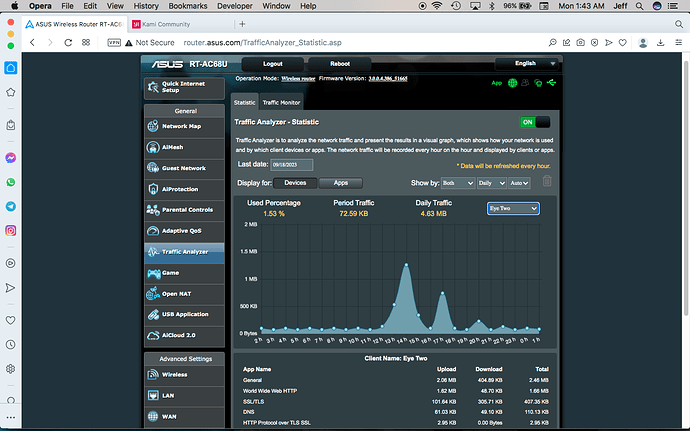Open USB Application settings
690x431 pixels.
(184, 314)
